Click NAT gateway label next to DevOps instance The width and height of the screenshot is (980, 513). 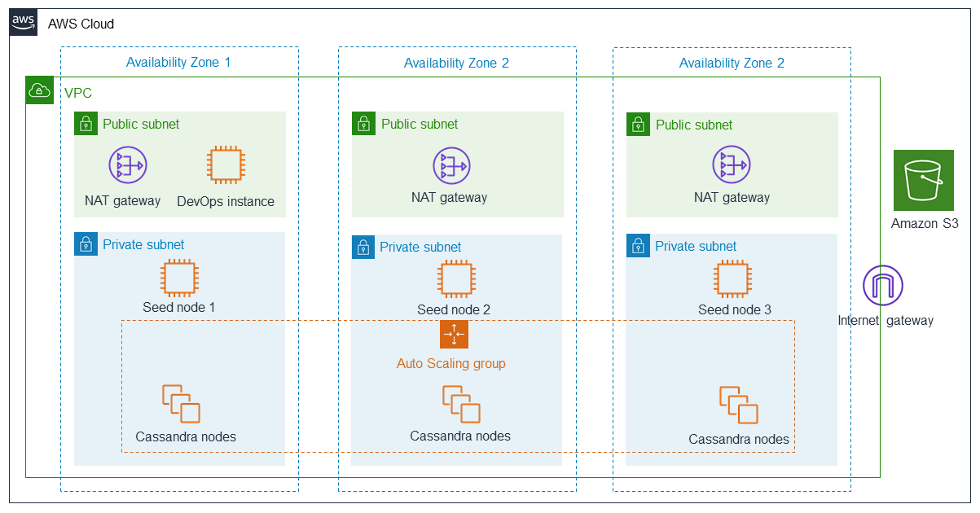click(123, 200)
